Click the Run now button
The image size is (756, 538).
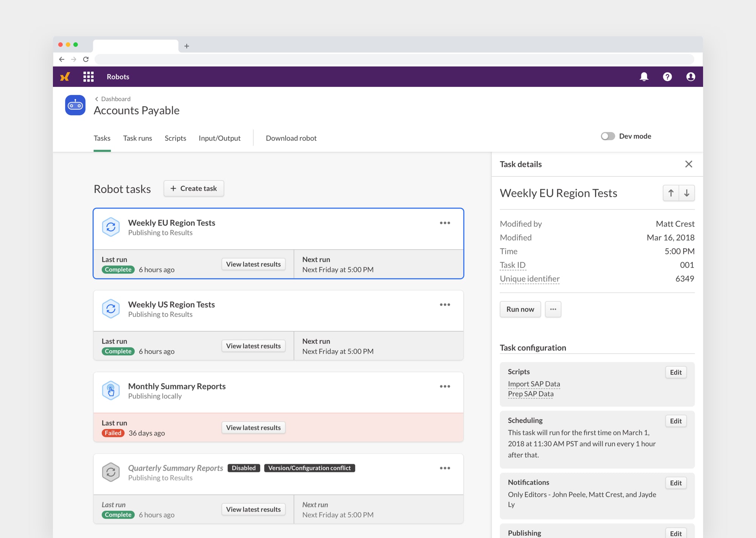click(x=520, y=309)
